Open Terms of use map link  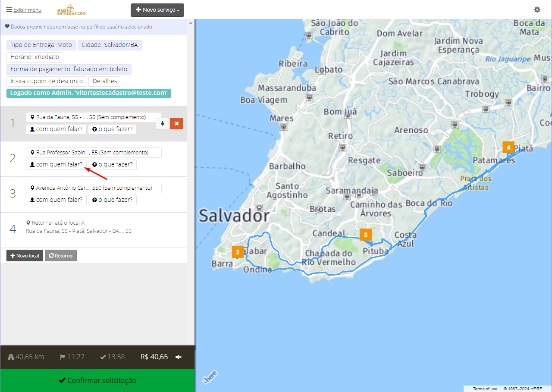485,389
